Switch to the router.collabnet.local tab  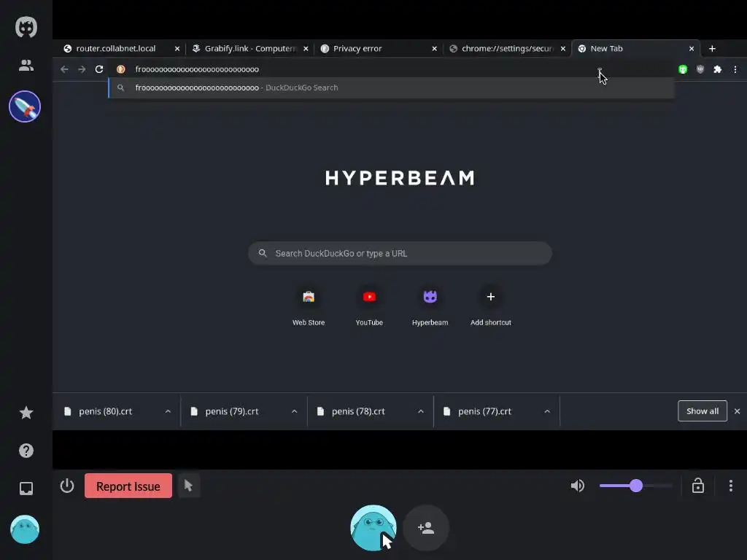(x=116, y=49)
